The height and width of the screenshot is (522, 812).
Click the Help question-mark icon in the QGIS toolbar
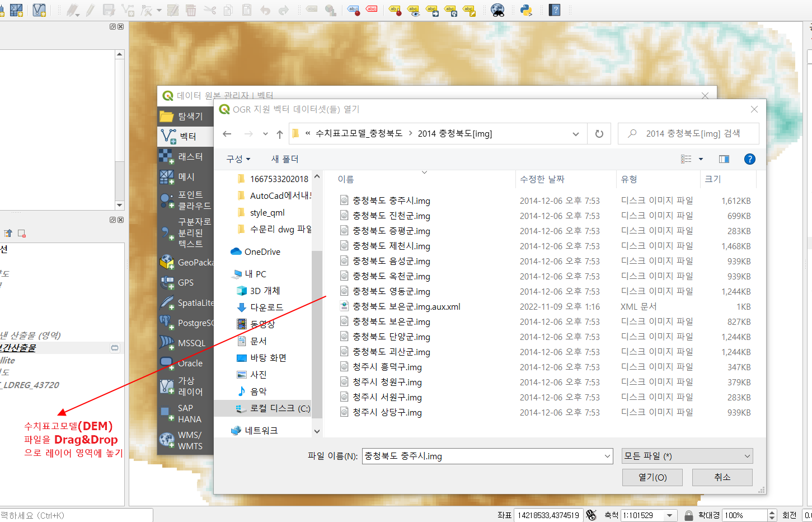(x=555, y=10)
